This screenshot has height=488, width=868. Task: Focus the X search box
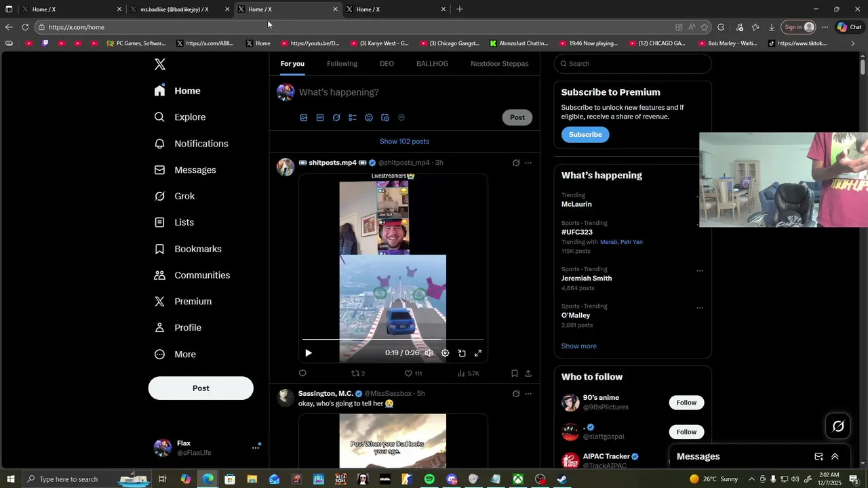point(633,64)
